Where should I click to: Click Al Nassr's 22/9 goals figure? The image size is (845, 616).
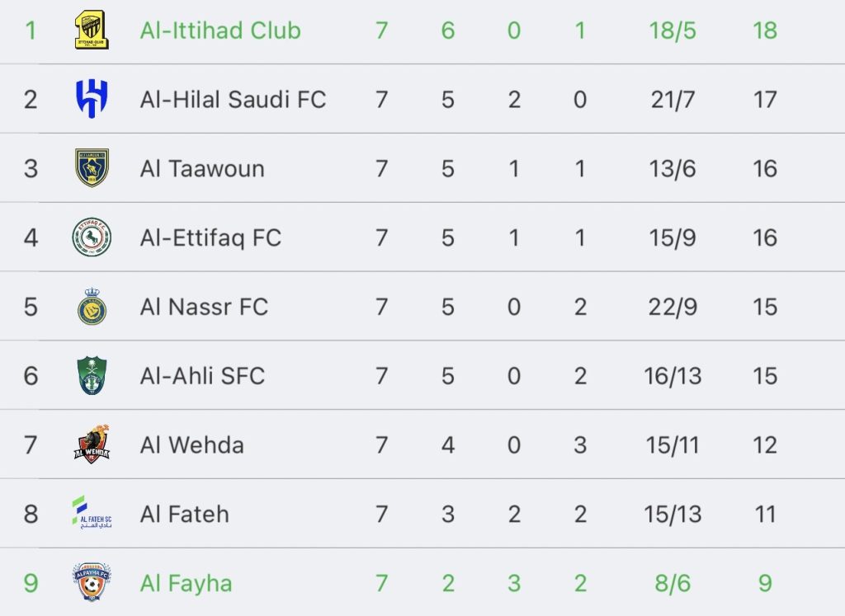point(673,308)
